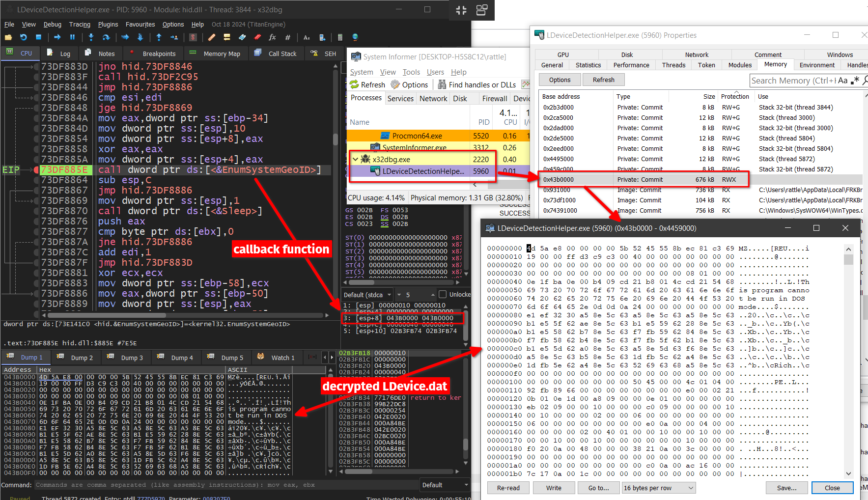The height and width of the screenshot is (500, 868).
Task: Open the Tools menu in System Informer
Action: [411, 72]
